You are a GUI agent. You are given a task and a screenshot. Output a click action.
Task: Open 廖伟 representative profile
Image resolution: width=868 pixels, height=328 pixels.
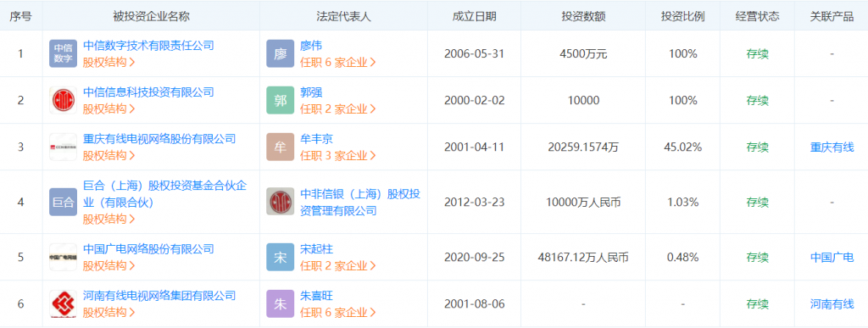[x=311, y=46]
